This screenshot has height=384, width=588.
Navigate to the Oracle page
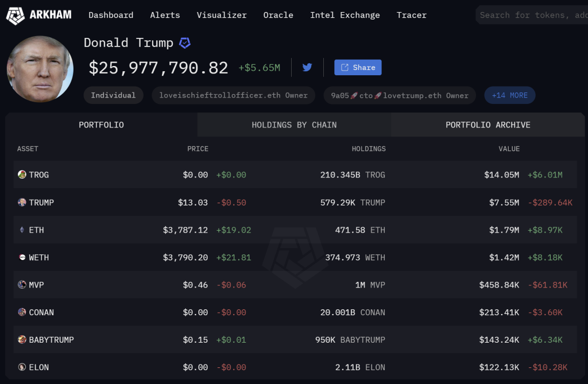pos(278,15)
